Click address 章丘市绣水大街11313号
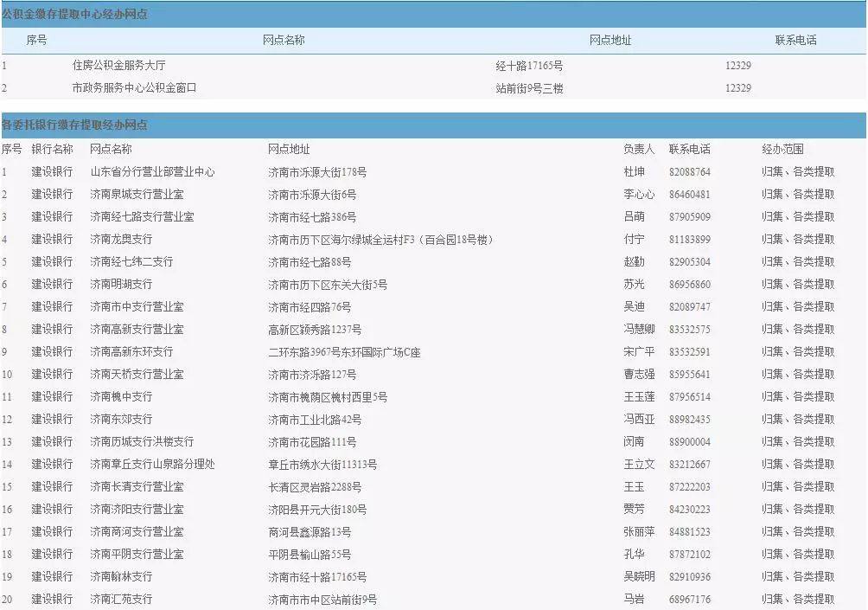This screenshot has width=868, height=610. (x=322, y=464)
